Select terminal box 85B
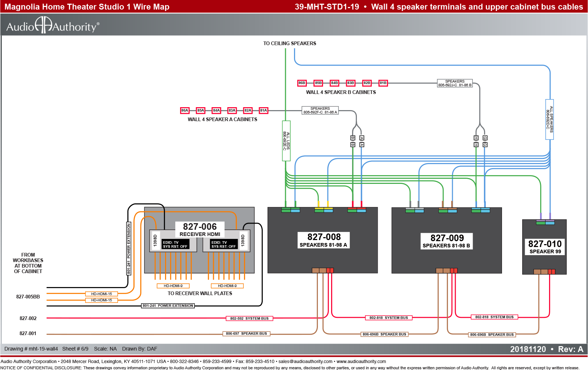Screen dimensions: 588x370 [318, 83]
